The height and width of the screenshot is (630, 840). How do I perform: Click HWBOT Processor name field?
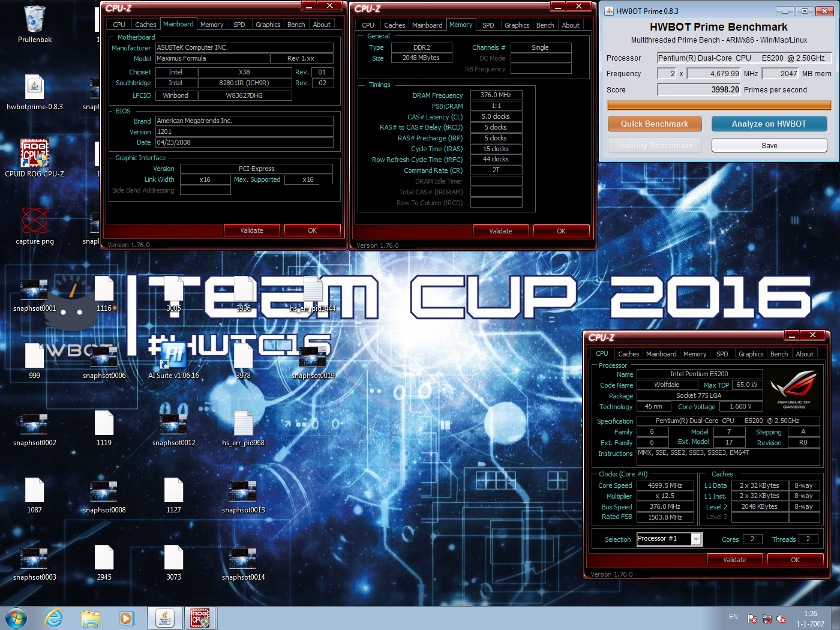tap(745, 58)
